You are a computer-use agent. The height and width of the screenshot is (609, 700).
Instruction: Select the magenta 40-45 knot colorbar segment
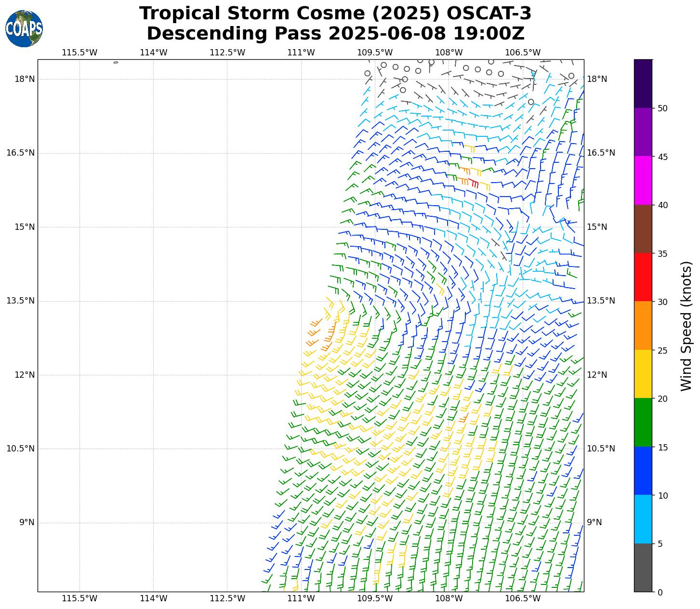(643, 180)
